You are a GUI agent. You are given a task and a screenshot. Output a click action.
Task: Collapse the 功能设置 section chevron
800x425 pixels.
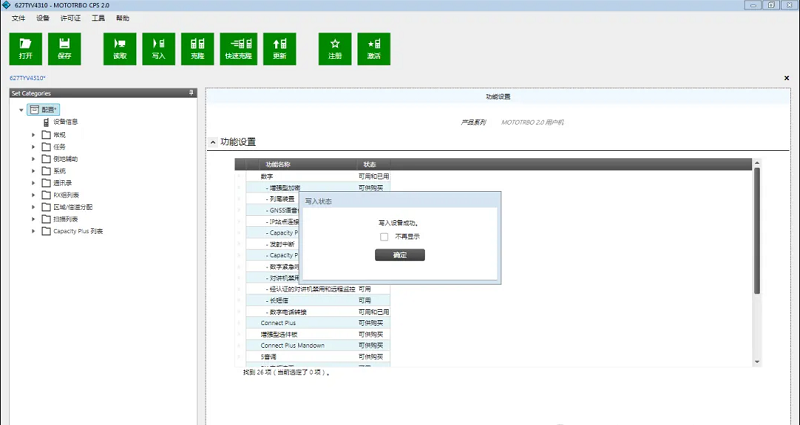click(x=212, y=143)
